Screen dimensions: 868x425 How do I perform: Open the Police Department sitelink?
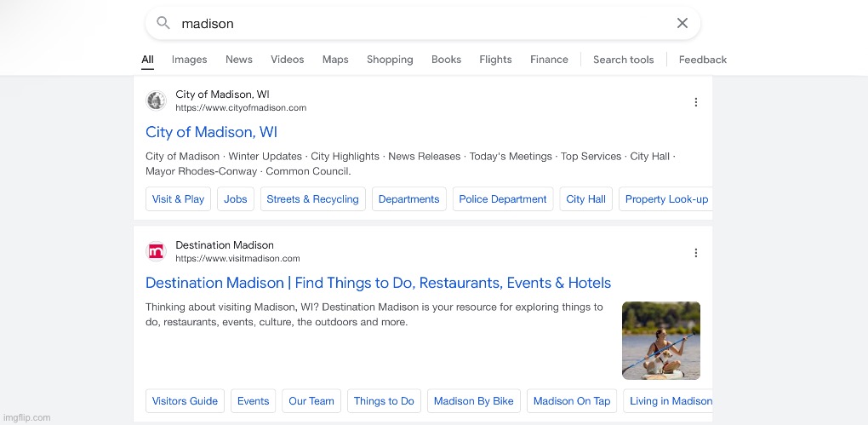[503, 199]
